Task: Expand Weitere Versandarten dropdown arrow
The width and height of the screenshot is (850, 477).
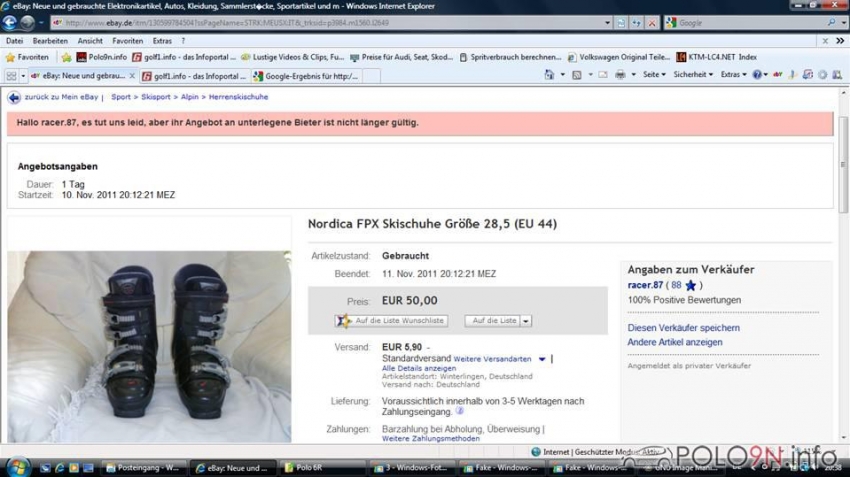Action: point(542,359)
